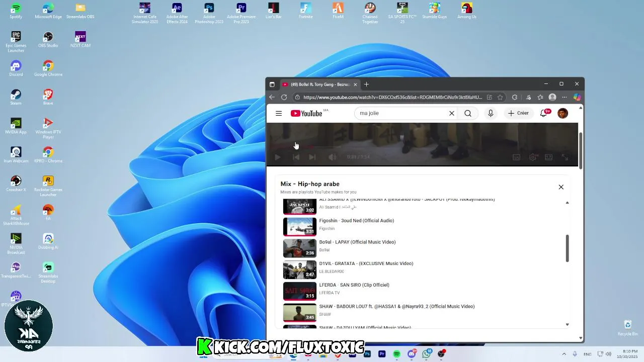Screen dimensions: 644x362
Task: Open the YouTube guide hamburger menu
Action: coord(279,113)
